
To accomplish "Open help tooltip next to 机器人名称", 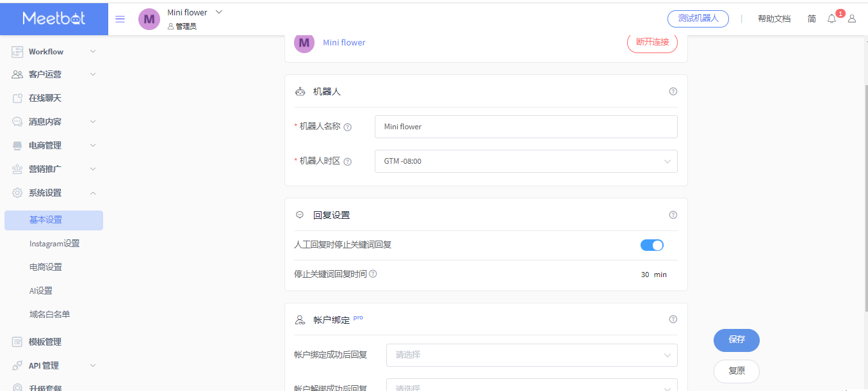I will [x=348, y=127].
